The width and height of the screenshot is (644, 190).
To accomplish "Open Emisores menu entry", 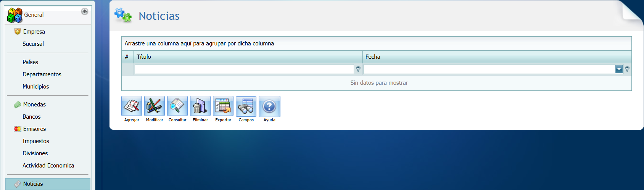I will 34,129.
